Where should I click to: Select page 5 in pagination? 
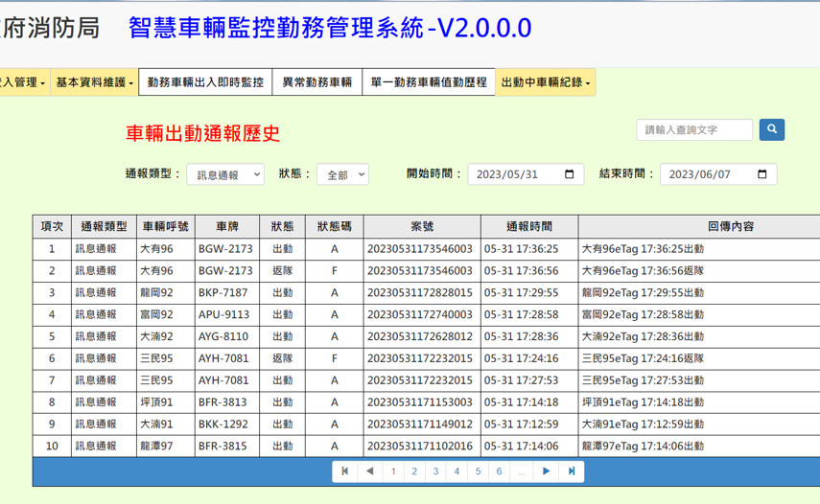pyautogui.click(x=478, y=471)
